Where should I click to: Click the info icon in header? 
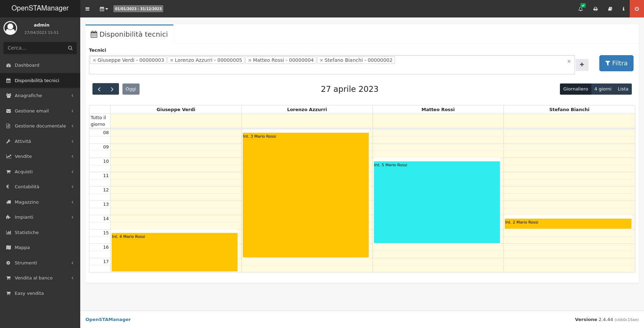tap(623, 9)
